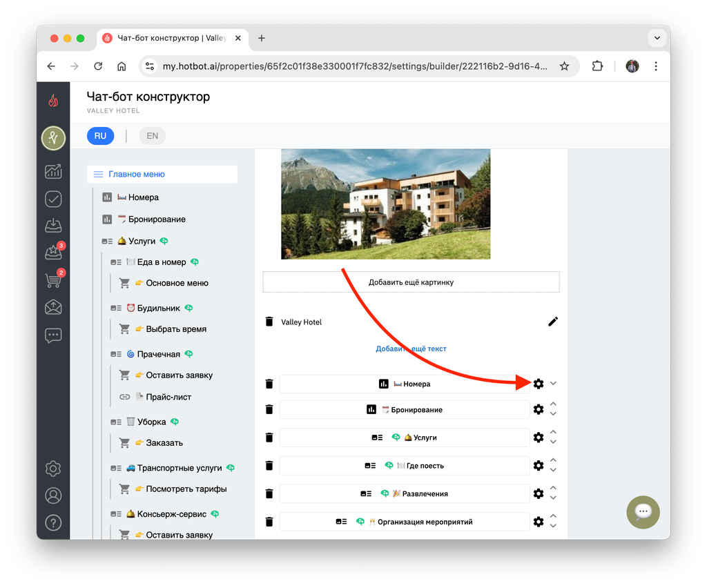Move Номера row down

tap(553, 384)
